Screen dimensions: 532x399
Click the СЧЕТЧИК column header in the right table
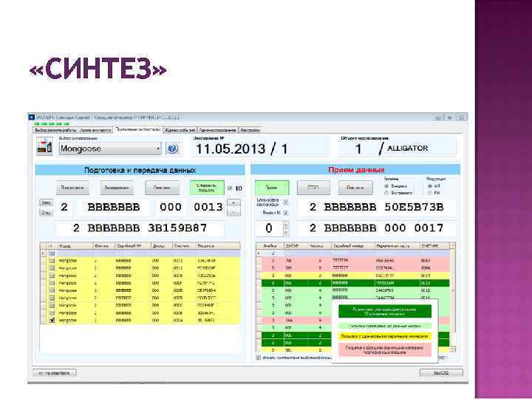click(434, 245)
